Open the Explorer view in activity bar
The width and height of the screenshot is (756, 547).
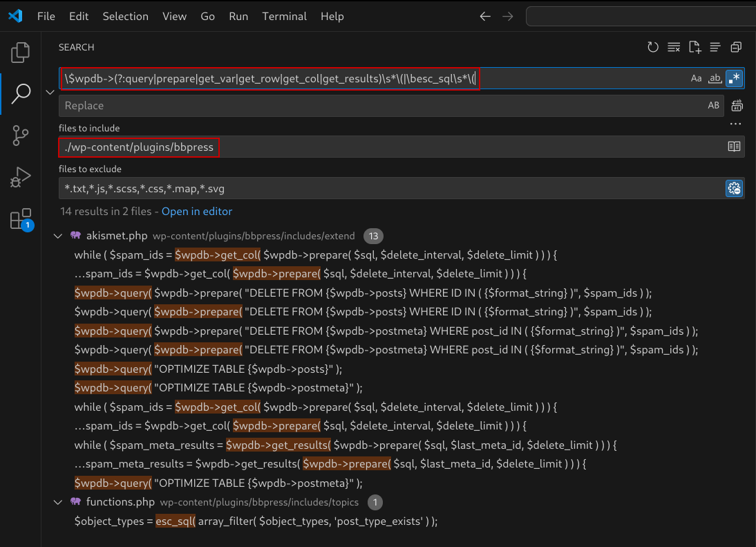tap(21, 52)
